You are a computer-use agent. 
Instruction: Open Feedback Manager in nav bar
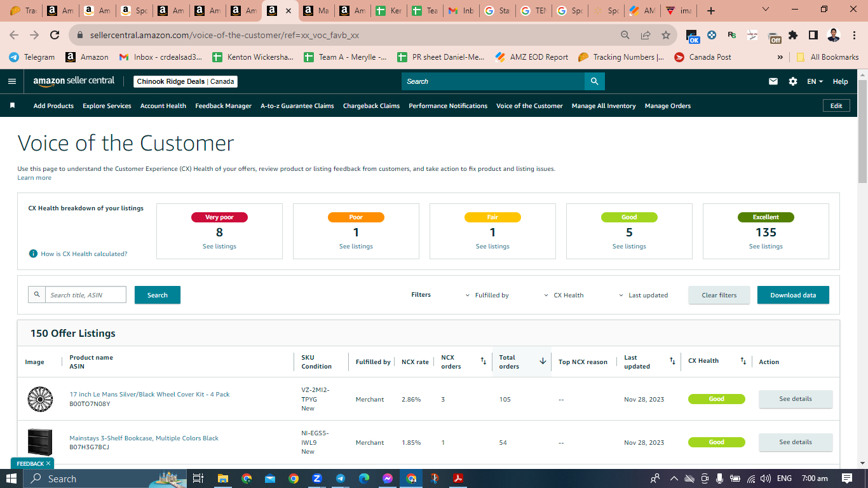(x=223, y=105)
